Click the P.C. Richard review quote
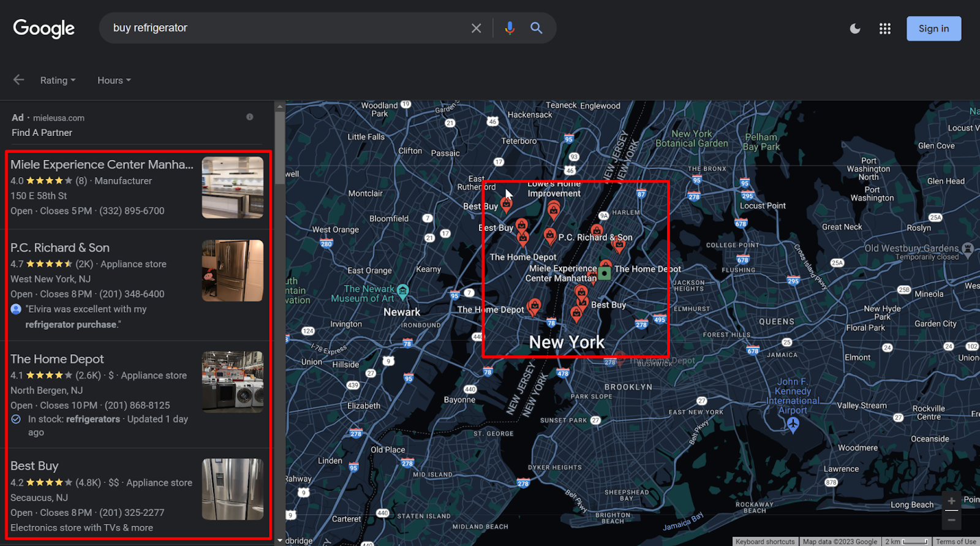Screen dimensions: 980x546 coord(86,317)
